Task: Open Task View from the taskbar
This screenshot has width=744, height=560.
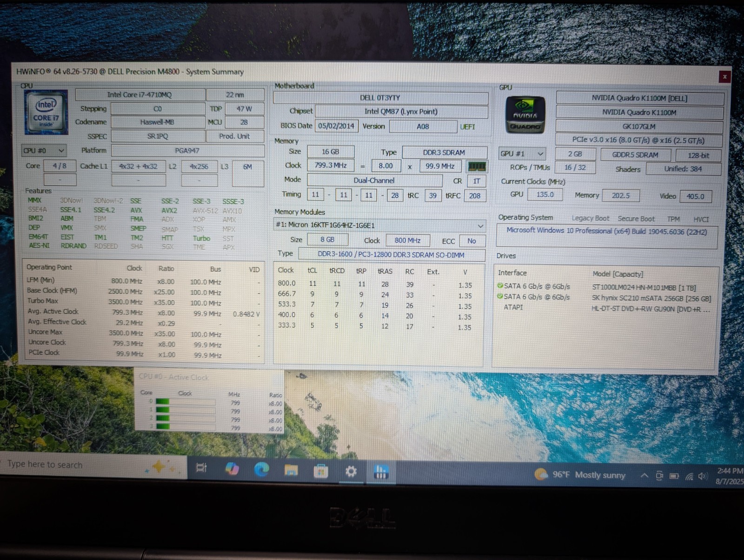Action: pyautogui.click(x=201, y=468)
